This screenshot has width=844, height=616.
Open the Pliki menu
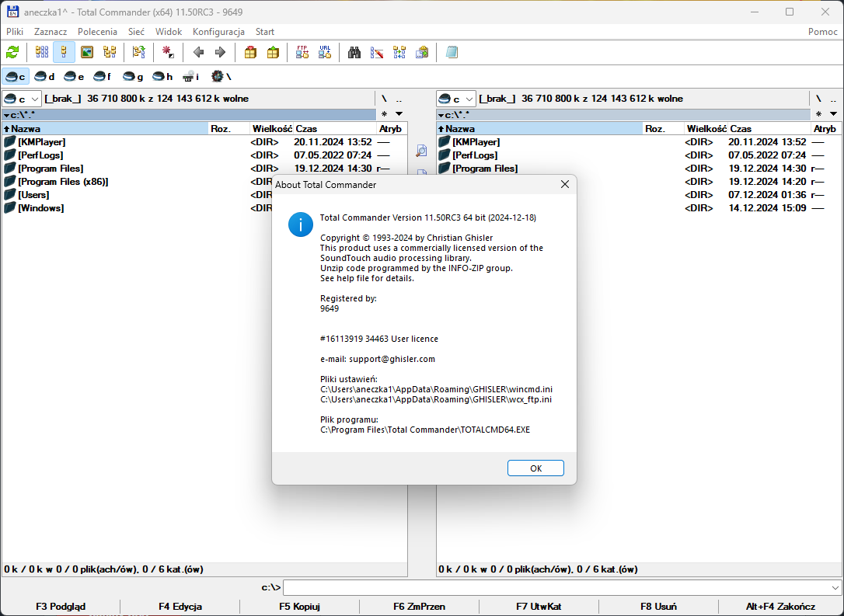[x=15, y=32]
